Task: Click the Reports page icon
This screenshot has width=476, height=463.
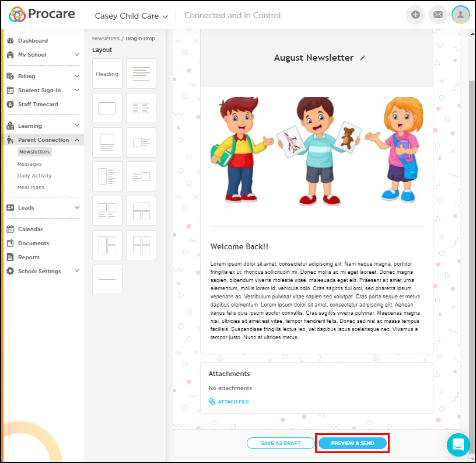Action: (x=10, y=257)
